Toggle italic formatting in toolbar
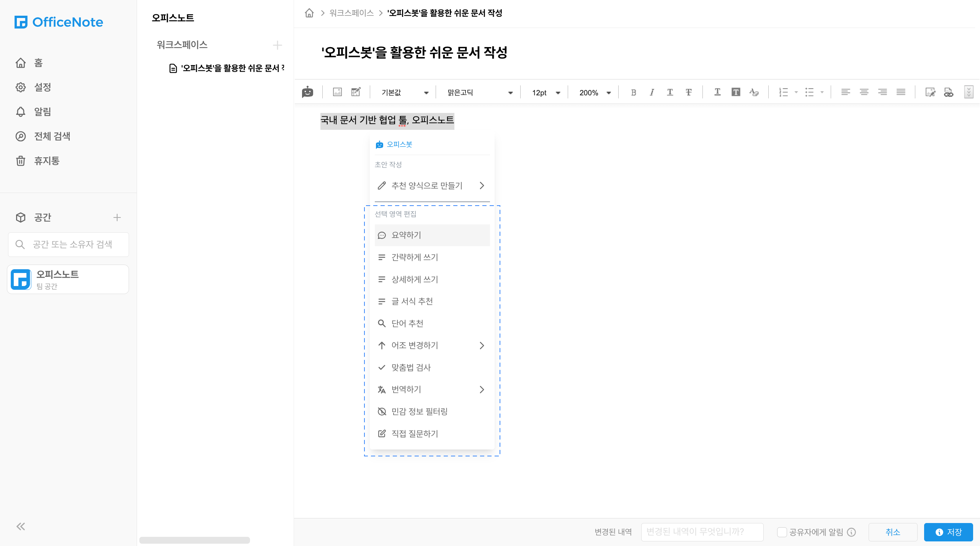This screenshot has width=980, height=546. (652, 92)
